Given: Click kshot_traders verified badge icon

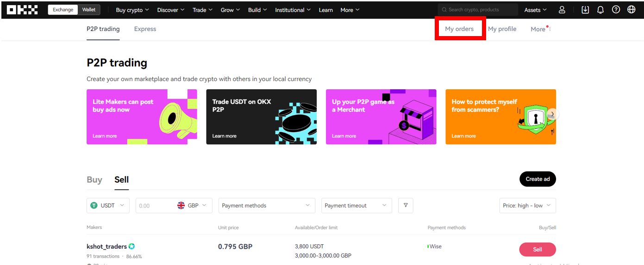Looking at the screenshot, I should [132, 247].
